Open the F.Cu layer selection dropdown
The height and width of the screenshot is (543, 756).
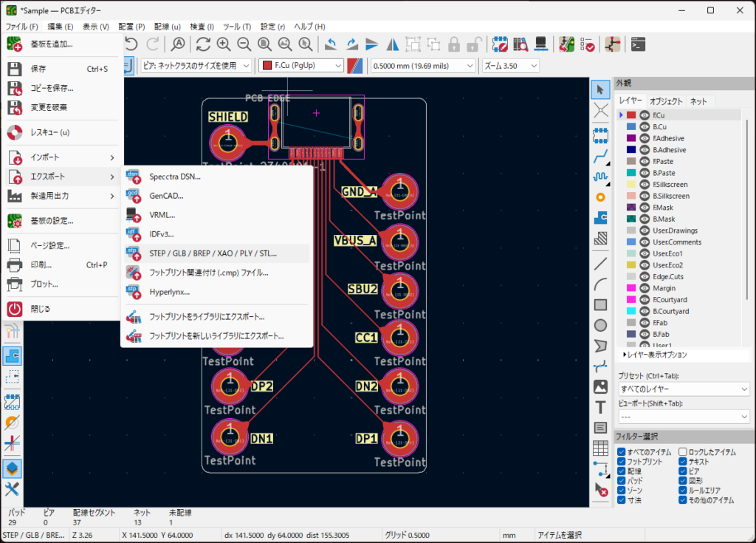pos(302,66)
